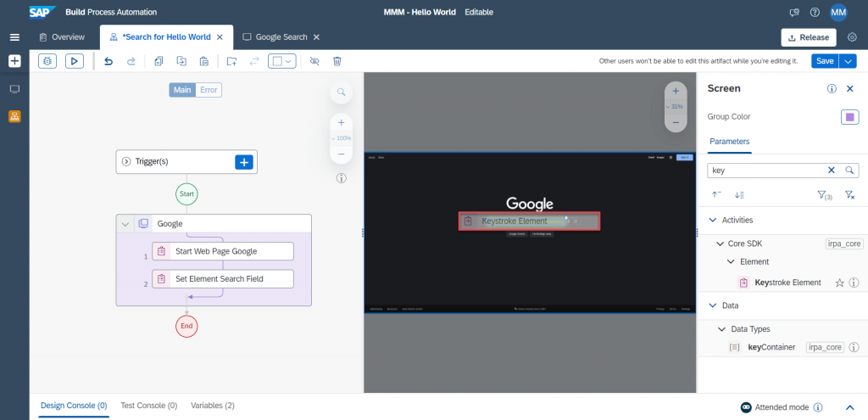Open the Design Console tab
The height and width of the screenshot is (420, 868).
click(x=75, y=406)
